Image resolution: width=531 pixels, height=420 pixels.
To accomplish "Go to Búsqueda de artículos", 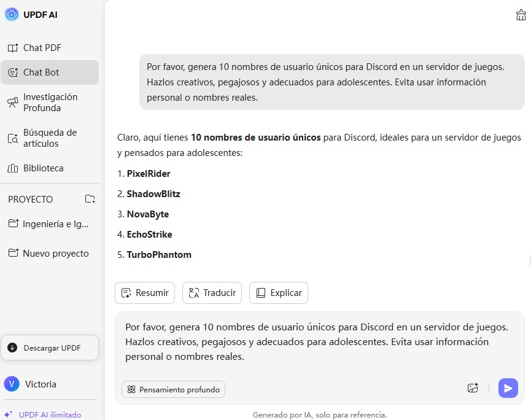I will pyautogui.click(x=50, y=138).
